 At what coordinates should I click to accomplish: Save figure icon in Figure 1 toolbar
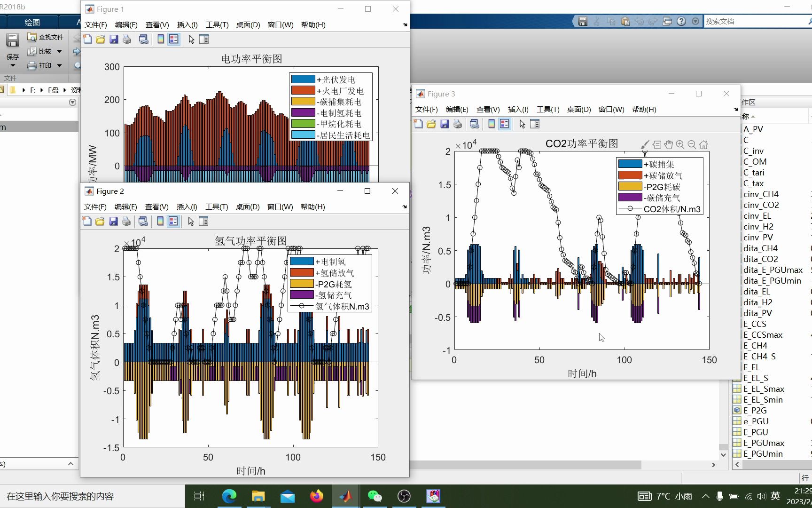click(114, 40)
